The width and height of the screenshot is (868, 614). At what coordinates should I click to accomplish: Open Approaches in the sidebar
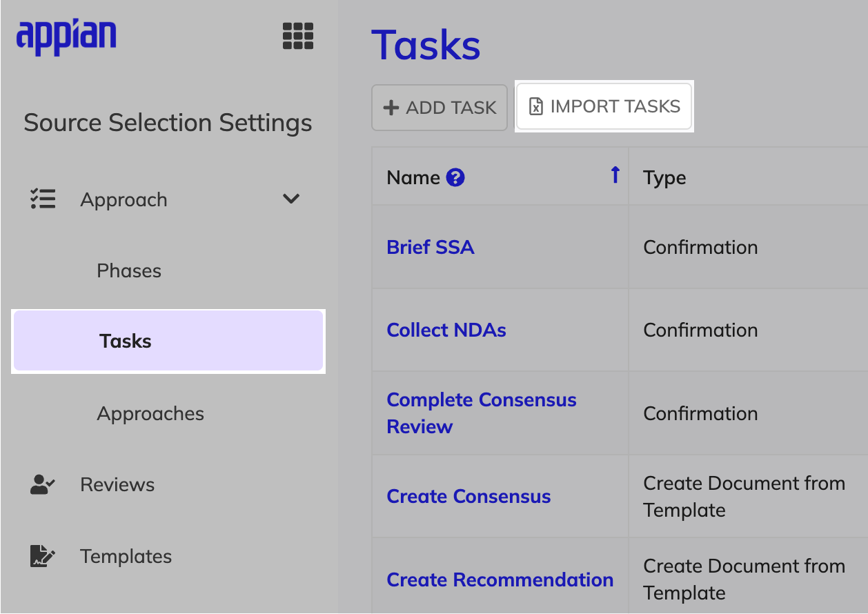coord(150,413)
